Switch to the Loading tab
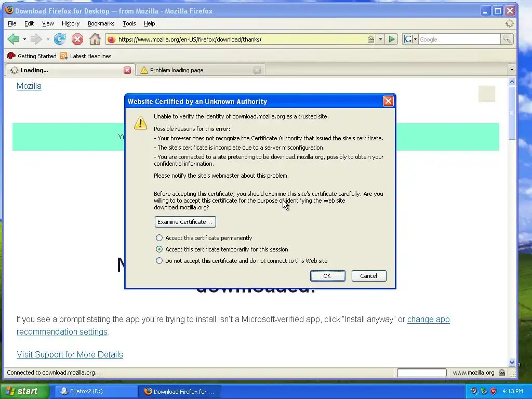This screenshot has width=532, height=399. (x=70, y=70)
